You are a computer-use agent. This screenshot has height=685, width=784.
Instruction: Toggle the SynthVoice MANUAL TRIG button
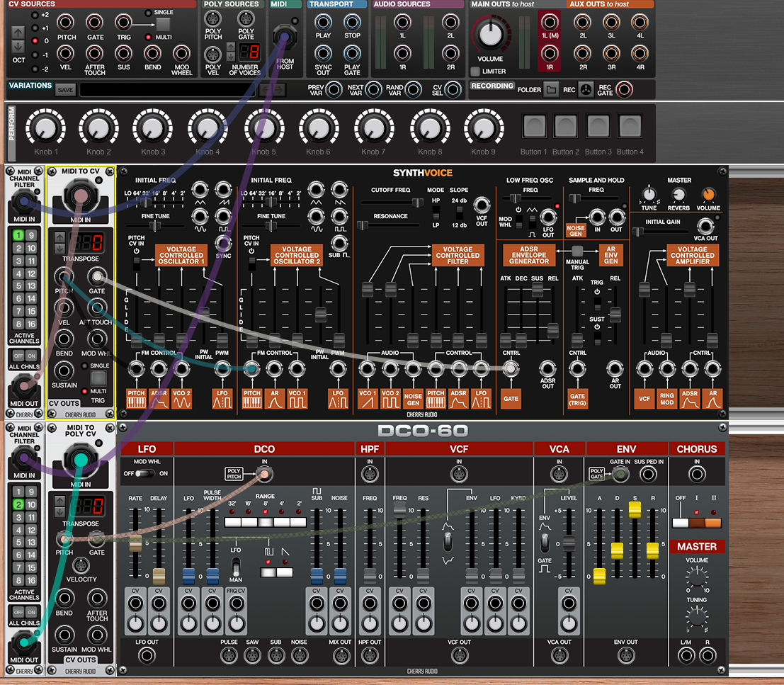pyautogui.click(x=577, y=251)
